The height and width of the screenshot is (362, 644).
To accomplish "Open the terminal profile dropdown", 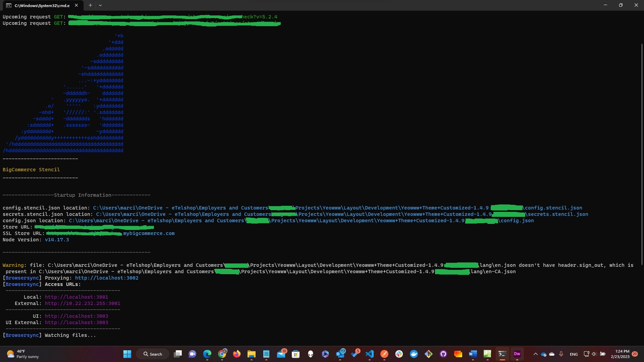I will click(x=100, y=5).
